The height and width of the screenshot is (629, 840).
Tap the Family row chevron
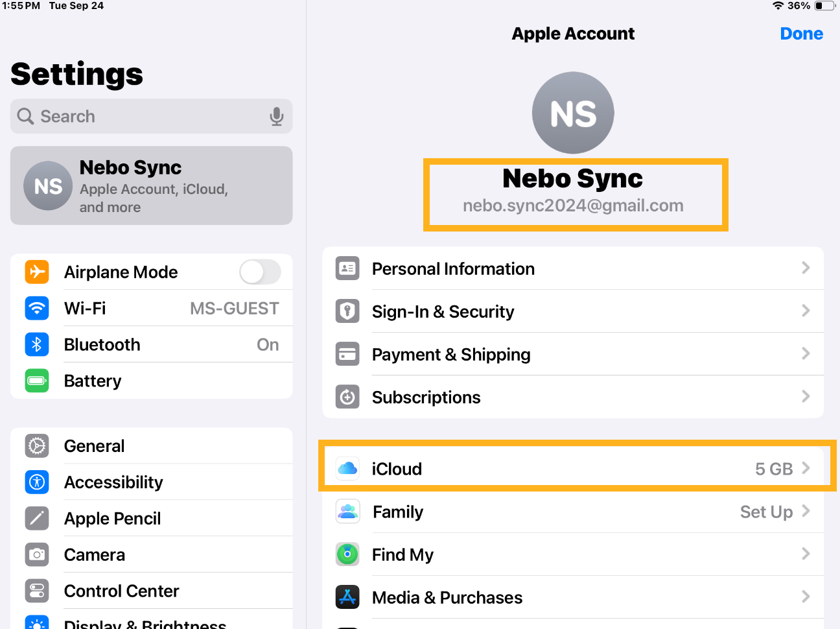click(806, 511)
